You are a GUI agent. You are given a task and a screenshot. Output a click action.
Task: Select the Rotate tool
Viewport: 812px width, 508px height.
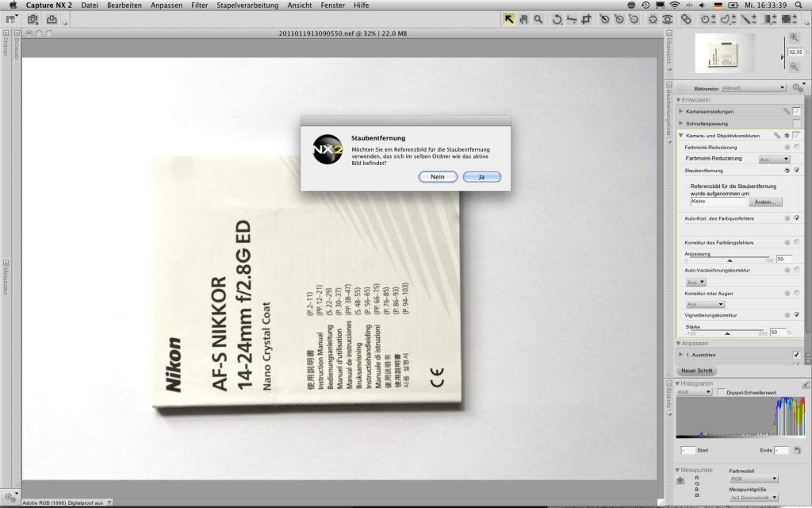[557, 19]
